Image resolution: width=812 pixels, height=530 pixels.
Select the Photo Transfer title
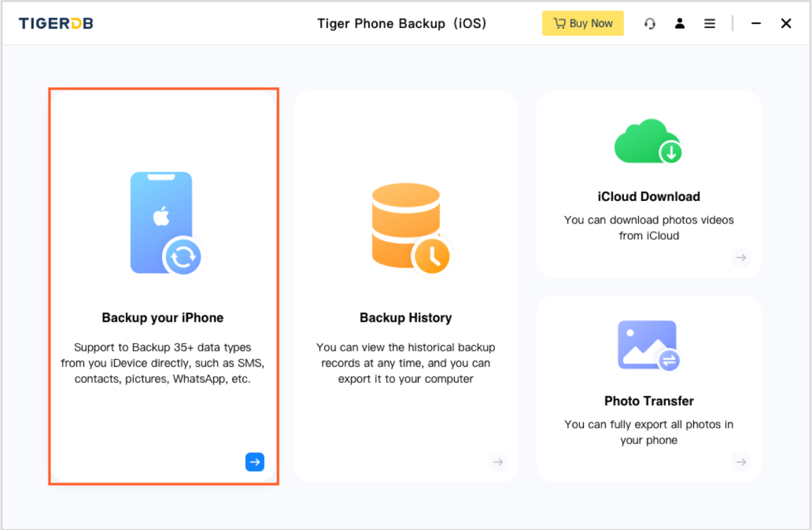tap(649, 401)
